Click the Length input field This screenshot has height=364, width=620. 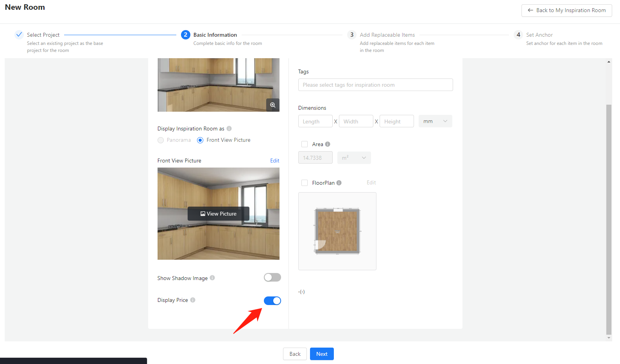pos(315,121)
